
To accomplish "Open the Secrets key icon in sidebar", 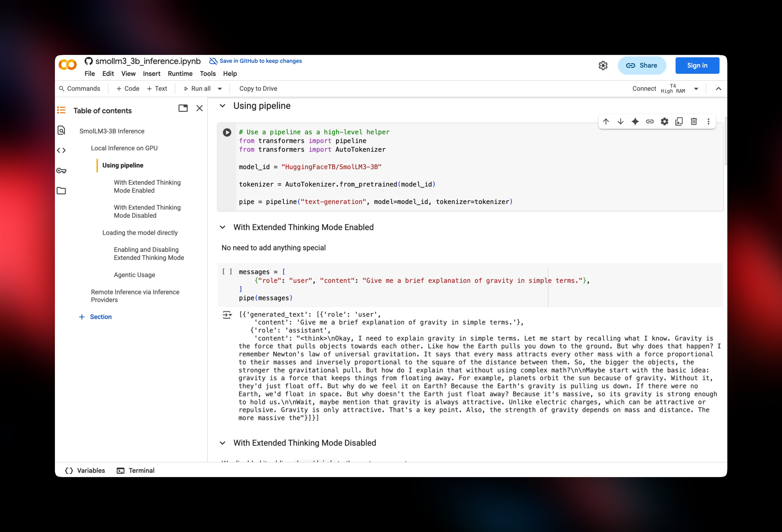I will (x=61, y=171).
